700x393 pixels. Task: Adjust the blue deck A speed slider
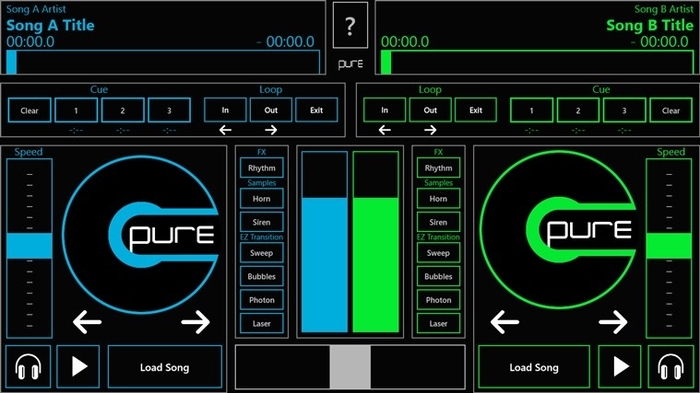(29, 246)
